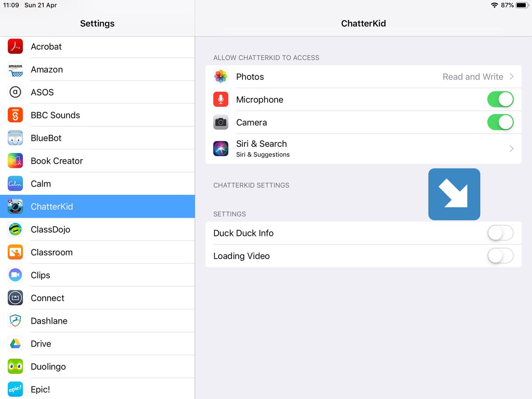Screen dimensions: 532x399
Task: Tap the Read and Write value
Action: pos(473,77)
